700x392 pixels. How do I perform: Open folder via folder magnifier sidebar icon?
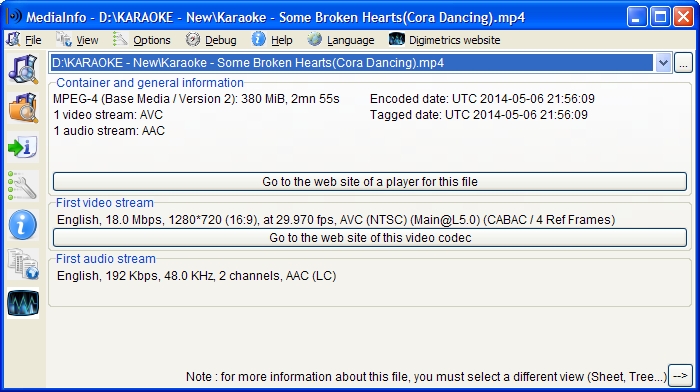click(23, 108)
